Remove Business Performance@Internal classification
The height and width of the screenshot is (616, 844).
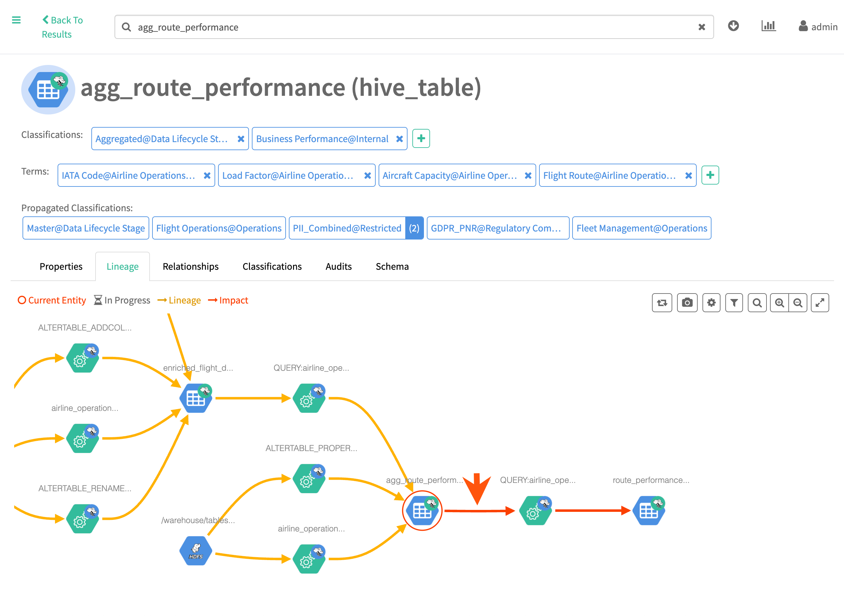click(399, 139)
